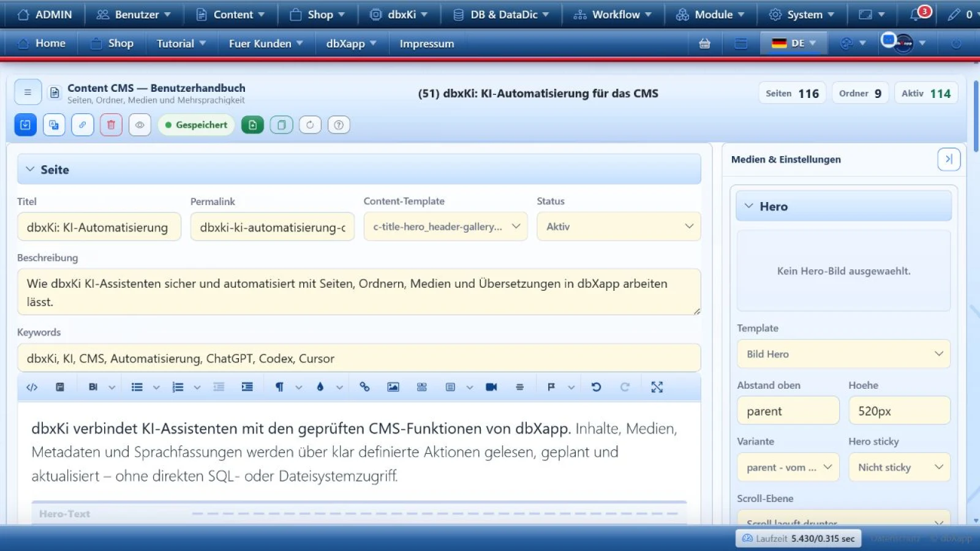Open the Status dropdown set to Aktiv
Viewport: 980px width, 551px height.
coord(619,227)
